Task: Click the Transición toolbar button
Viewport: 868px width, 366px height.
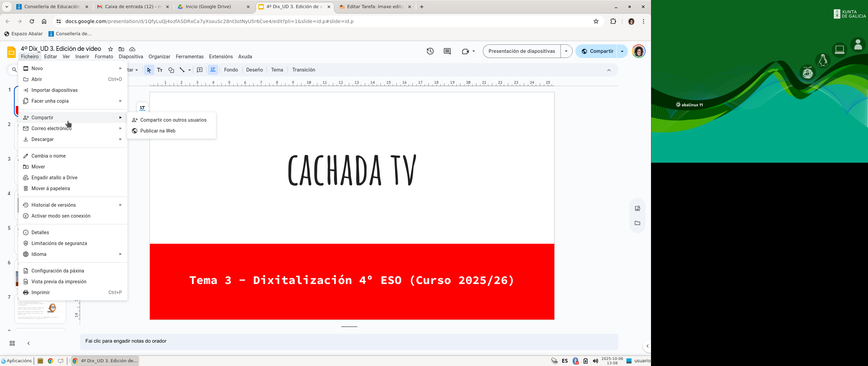Action: click(x=303, y=70)
